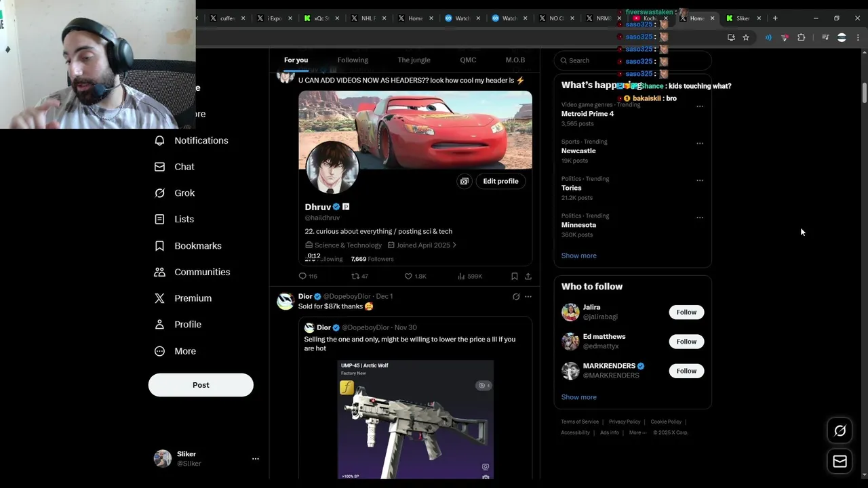Viewport: 868px width, 488px height.
Task: Open the UMP-45 Arctic Wolf image
Action: point(416,420)
